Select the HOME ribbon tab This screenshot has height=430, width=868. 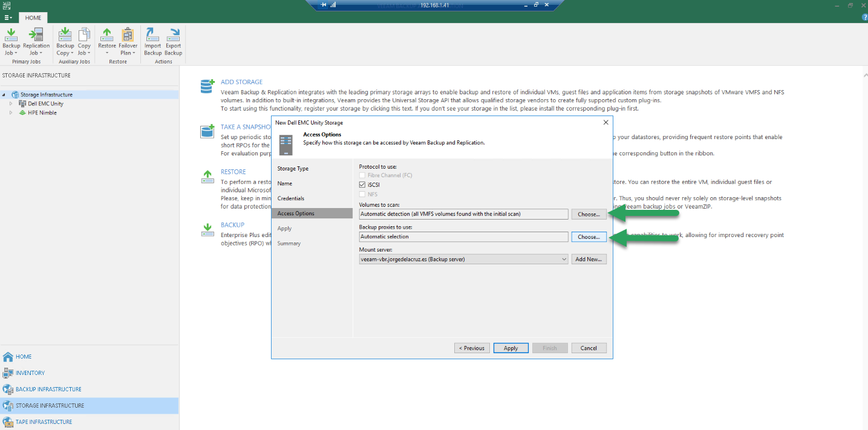pos(33,18)
